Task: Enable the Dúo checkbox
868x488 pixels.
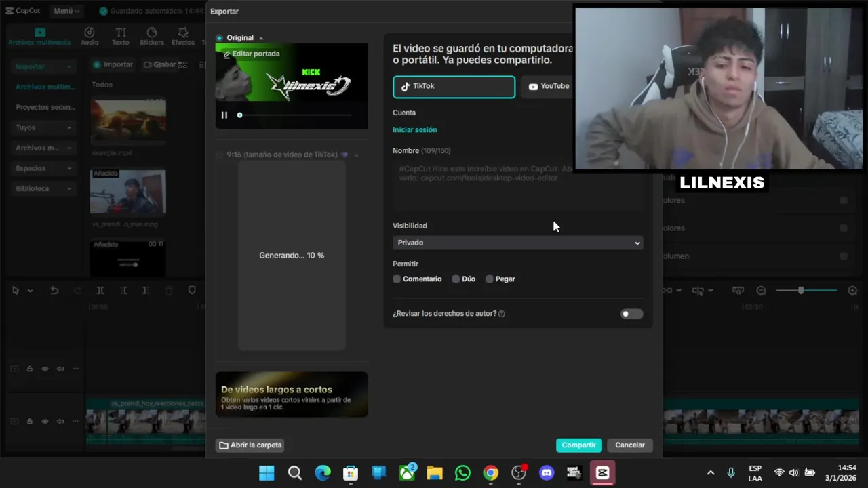Action: coord(456,279)
